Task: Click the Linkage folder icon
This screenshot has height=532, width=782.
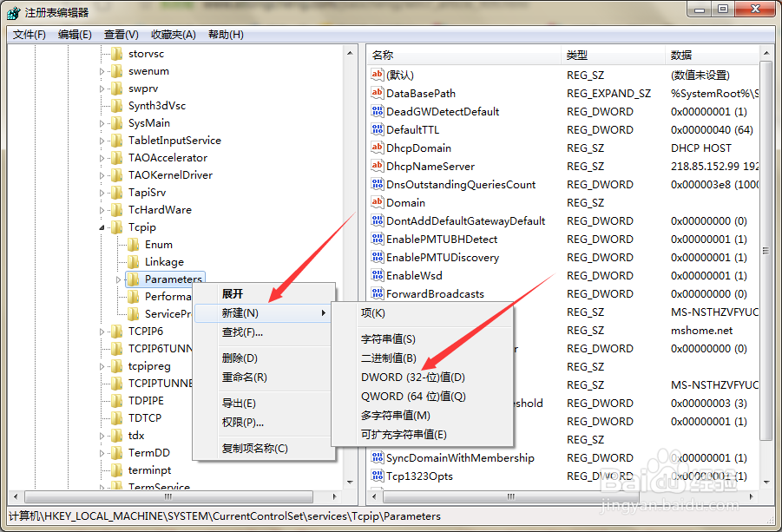Action: tap(133, 262)
